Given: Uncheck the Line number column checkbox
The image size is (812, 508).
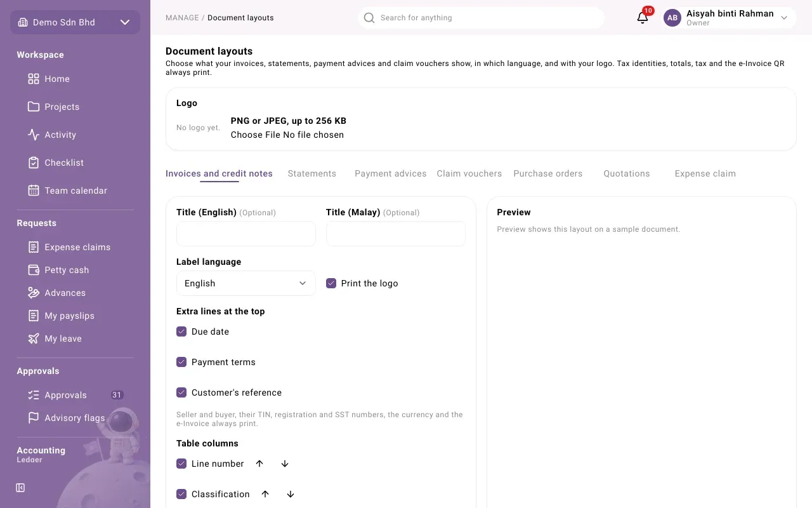Looking at the screenshot, I should click(181, 464).
